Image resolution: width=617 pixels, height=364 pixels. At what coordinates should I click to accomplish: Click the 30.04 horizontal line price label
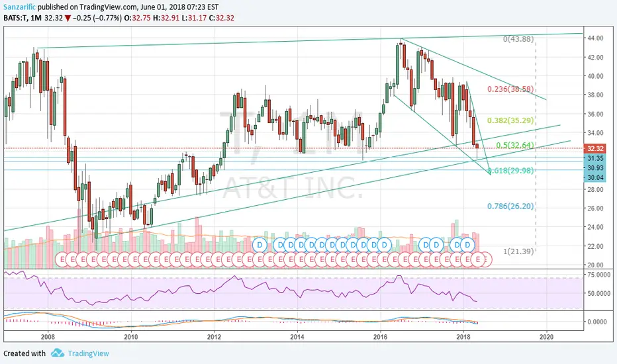(595, 177)
